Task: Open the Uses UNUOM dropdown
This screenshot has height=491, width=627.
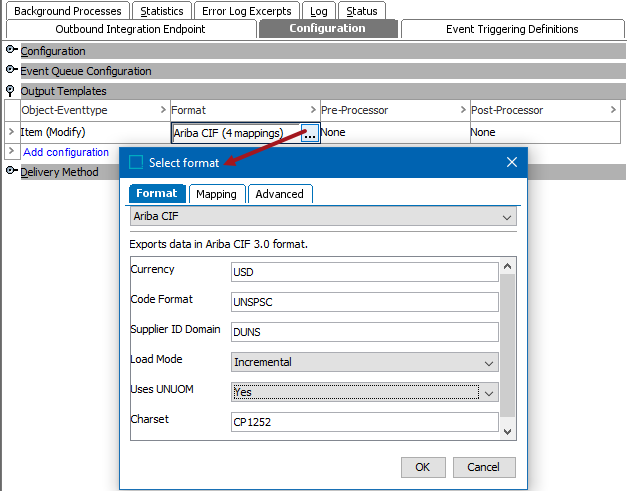Action: click(488, 393)
